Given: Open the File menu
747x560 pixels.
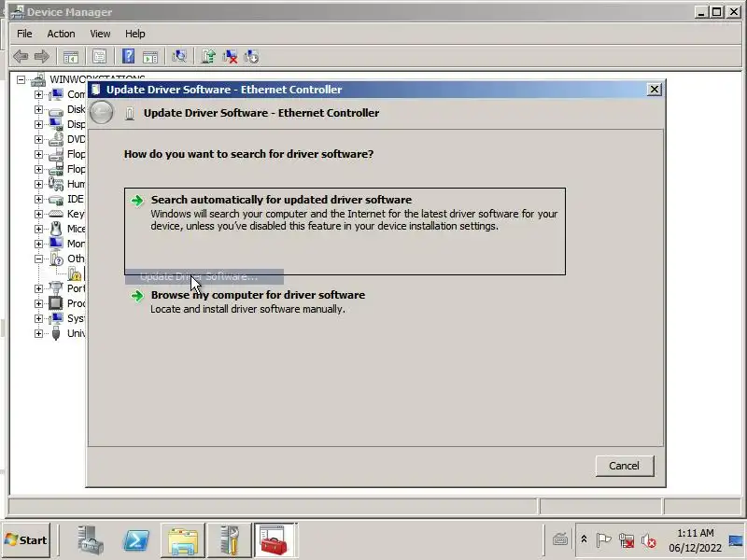Looking at the screenshot, I should point(24,34).
